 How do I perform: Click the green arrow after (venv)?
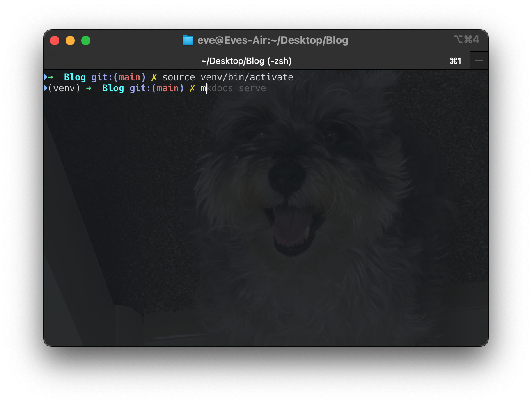(x=89, y=88)
